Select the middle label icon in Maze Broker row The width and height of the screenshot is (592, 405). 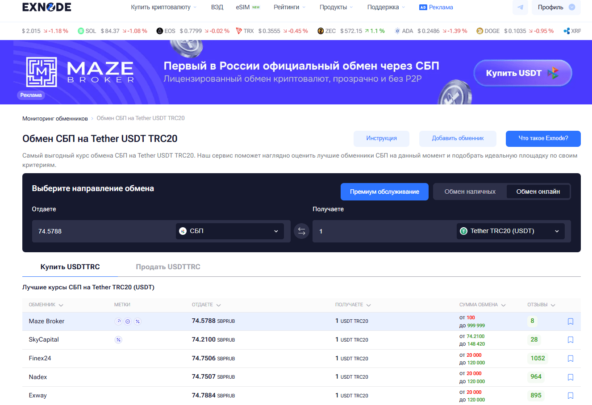point(128,321)
